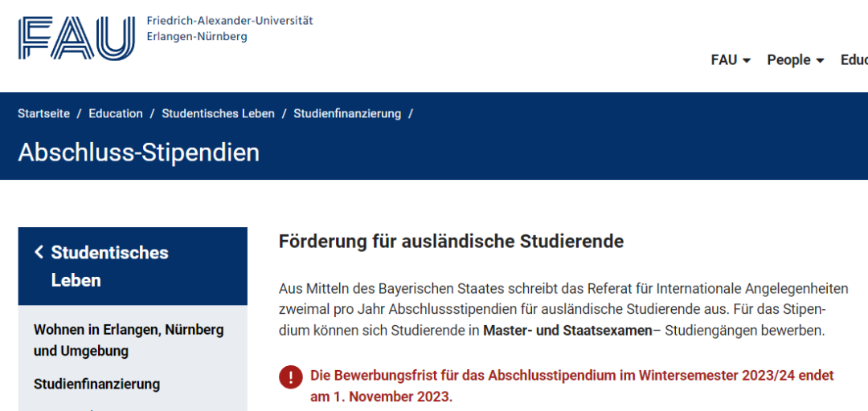
Task: Click the Förderung für ausländische Studierende heading
Action: tap(451, 242)
